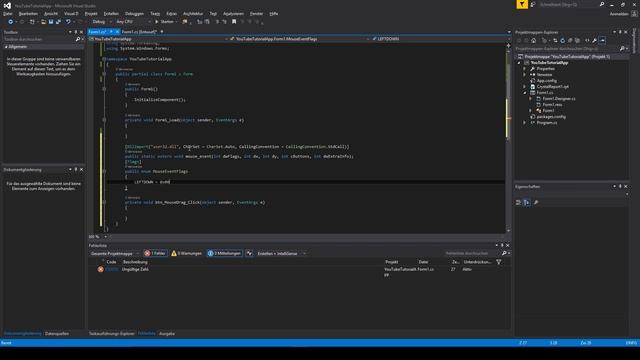Toggle the preview selected items icon
The image size is (640, 360).
coord(602,40)
